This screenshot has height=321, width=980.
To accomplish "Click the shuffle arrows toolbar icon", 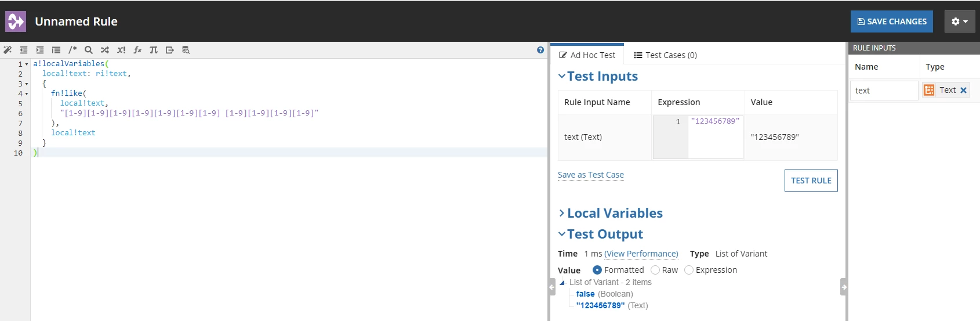I will click(105, 50).
